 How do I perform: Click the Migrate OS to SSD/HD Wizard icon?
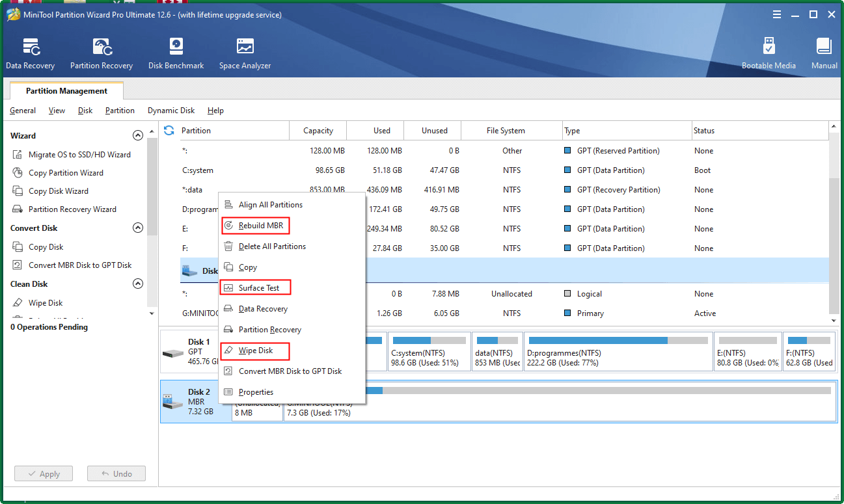tap(18, 155)
